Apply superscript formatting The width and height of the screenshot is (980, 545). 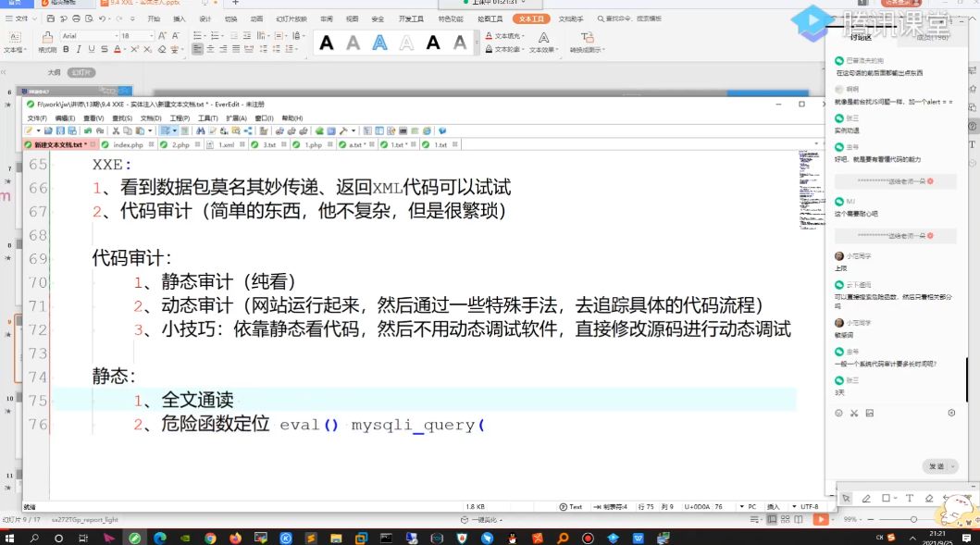coord(134,49)
